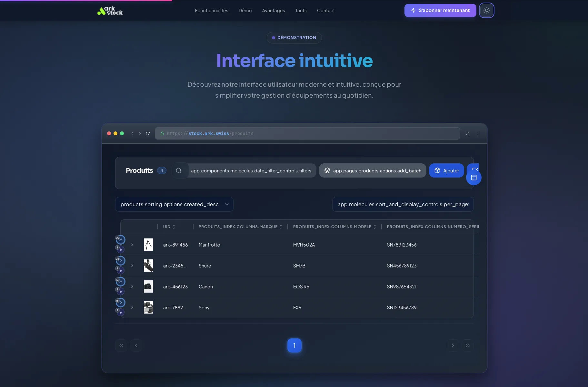The image size is (588, 387).
Task: Click the document badge on the Manfrotto row
Action: point(121,249)
